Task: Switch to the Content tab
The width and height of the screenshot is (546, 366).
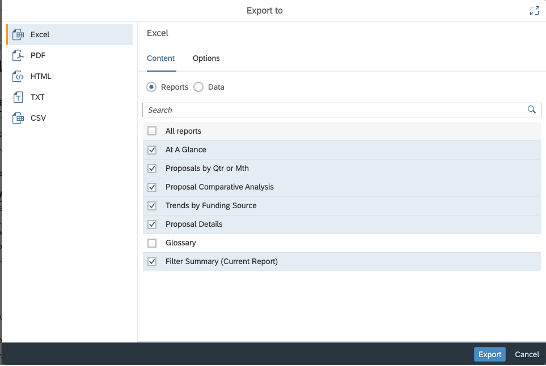Action: coord(161,59)
